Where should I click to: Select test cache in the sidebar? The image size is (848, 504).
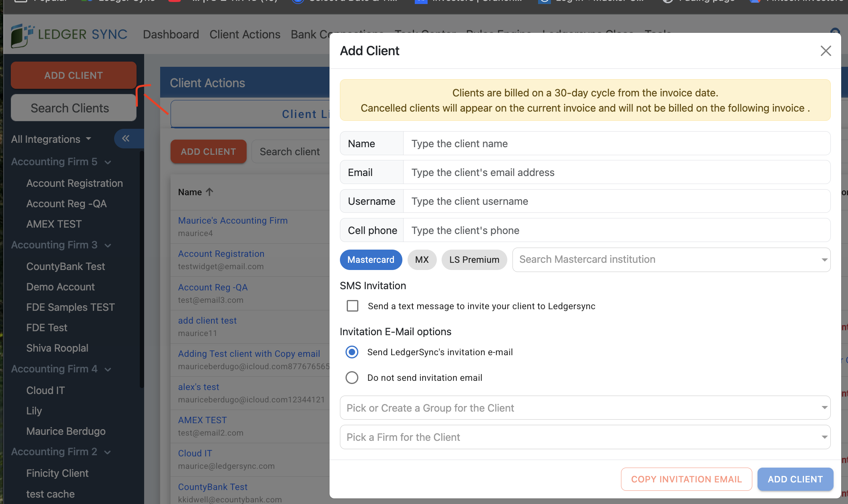pyautogui.click(x=50, y=494)
